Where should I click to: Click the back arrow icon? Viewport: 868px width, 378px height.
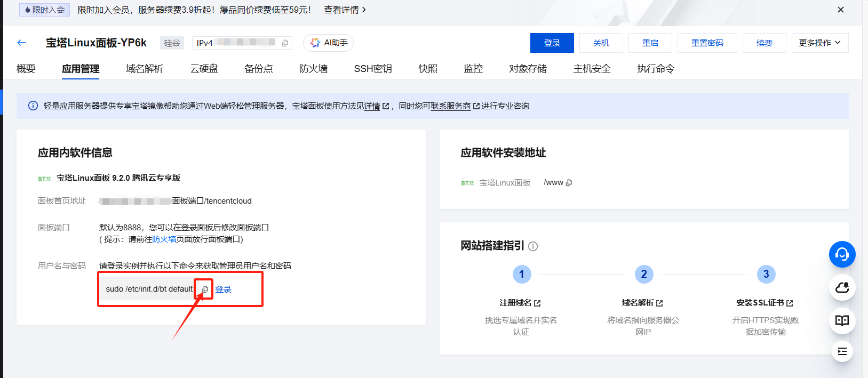point(22,43)
